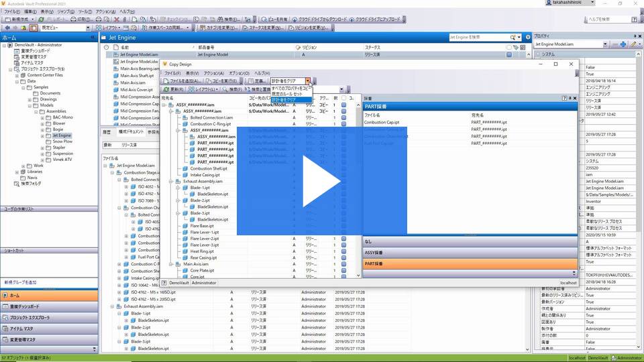The height and width of the screenshot is (362, 644).
Task: Click Change Revision (リビジョンを変更) button
Action: (309, 27)
